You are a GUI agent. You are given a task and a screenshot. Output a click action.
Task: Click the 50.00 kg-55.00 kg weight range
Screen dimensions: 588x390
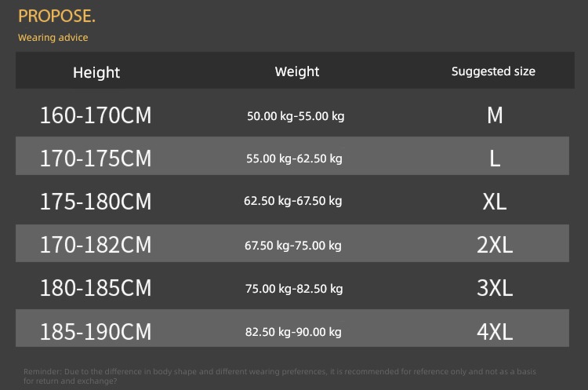[296, 116]
